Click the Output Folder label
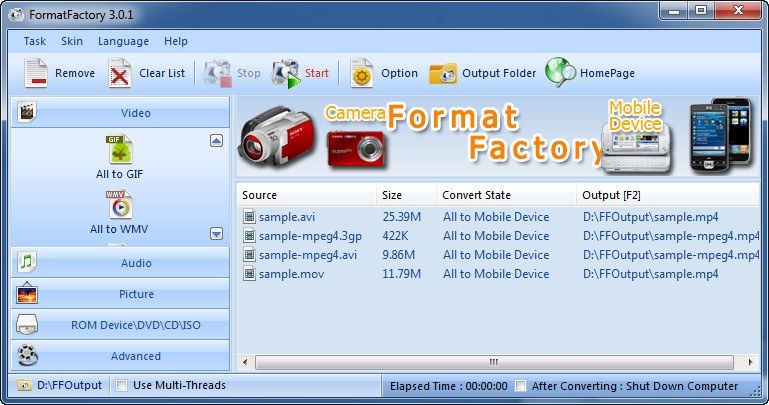This screenshot has width=769, height=405. [x=499, y=73]
